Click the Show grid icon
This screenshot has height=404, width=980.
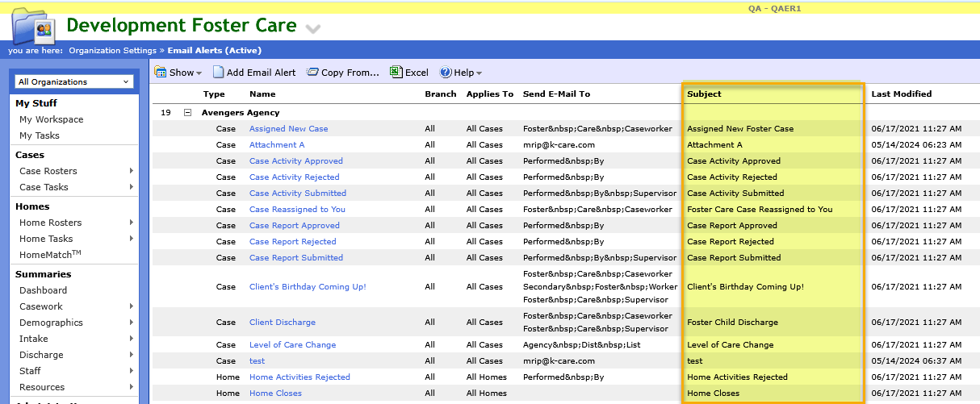pyautogui.click(x=160, y=73)
